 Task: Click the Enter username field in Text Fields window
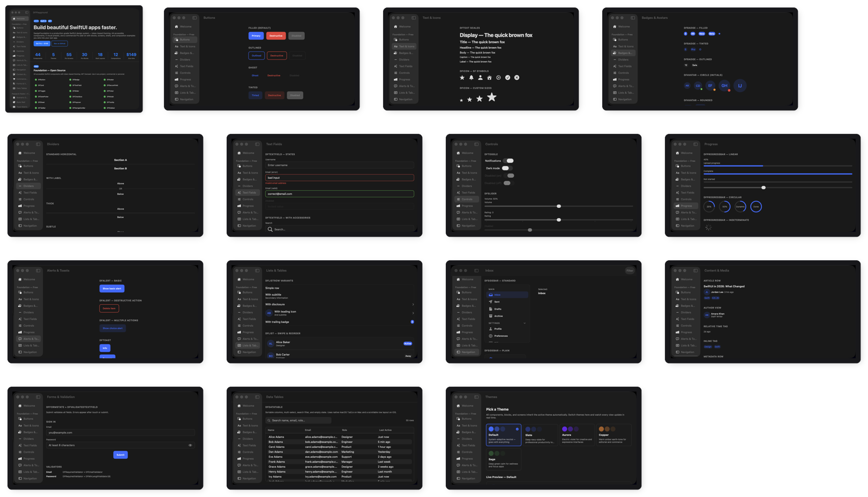pos(340,165)
